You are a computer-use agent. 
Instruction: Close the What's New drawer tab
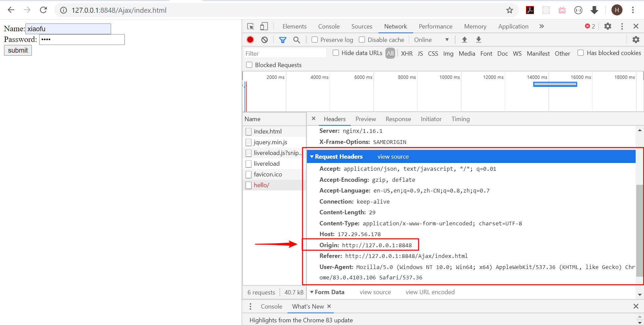(x=329, y=306)
